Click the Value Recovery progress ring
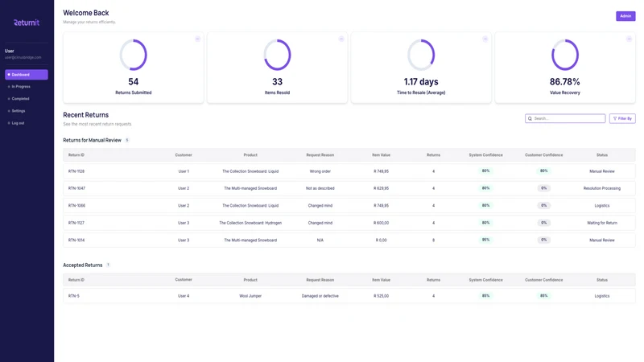This screenshot has height=362, width=644. [x=565, y=55]
